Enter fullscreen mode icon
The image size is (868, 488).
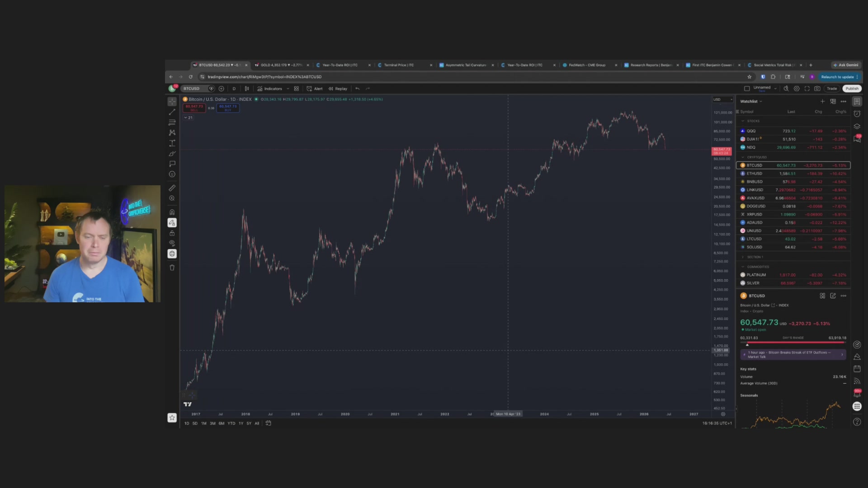807,89
